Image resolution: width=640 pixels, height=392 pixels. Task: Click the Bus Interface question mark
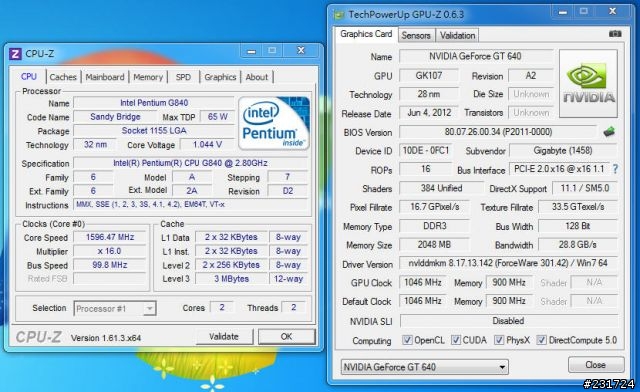click(x=615, y=169)
